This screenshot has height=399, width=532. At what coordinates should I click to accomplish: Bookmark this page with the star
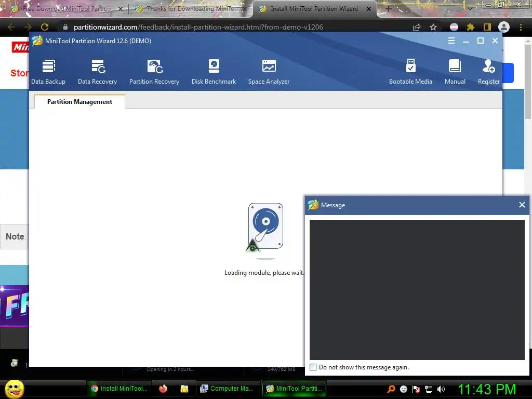(x=433, y=27)
